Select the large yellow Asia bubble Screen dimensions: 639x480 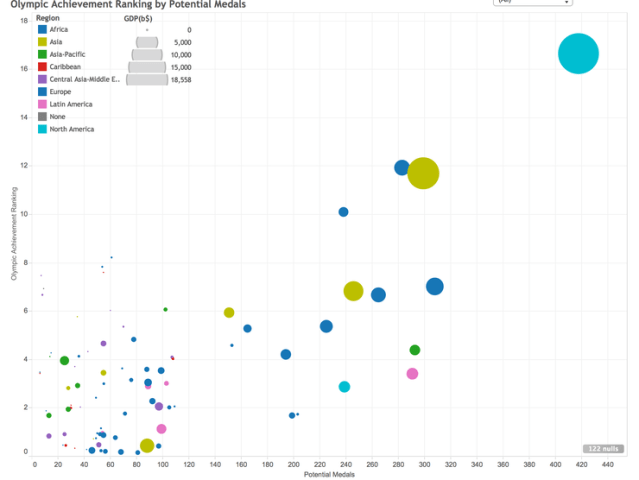point(423,173)
